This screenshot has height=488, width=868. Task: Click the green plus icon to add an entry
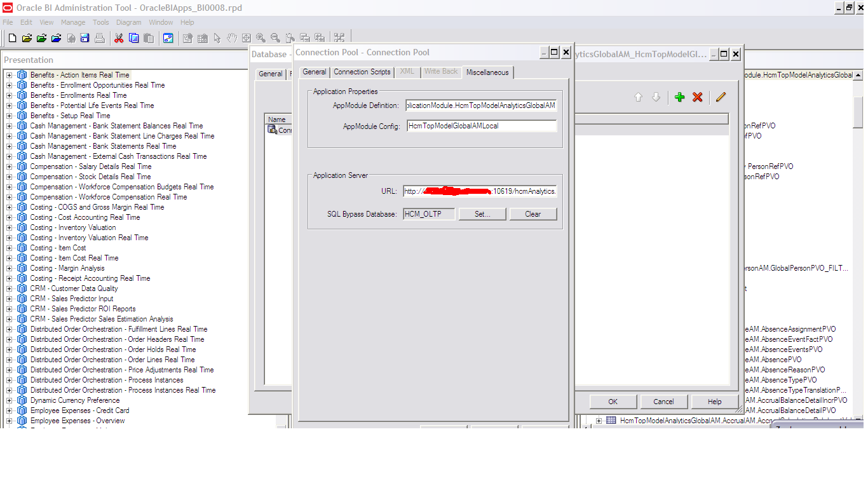click(679, 97)
